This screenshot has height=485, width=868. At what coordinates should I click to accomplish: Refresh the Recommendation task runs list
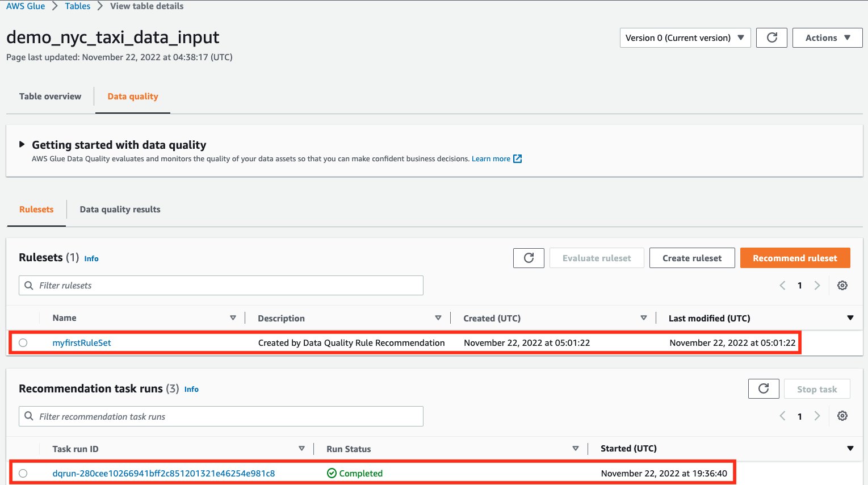point(764,389)
